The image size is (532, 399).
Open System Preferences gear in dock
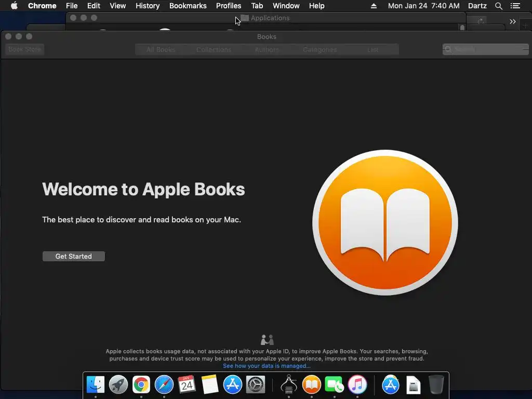coord(255,384)
